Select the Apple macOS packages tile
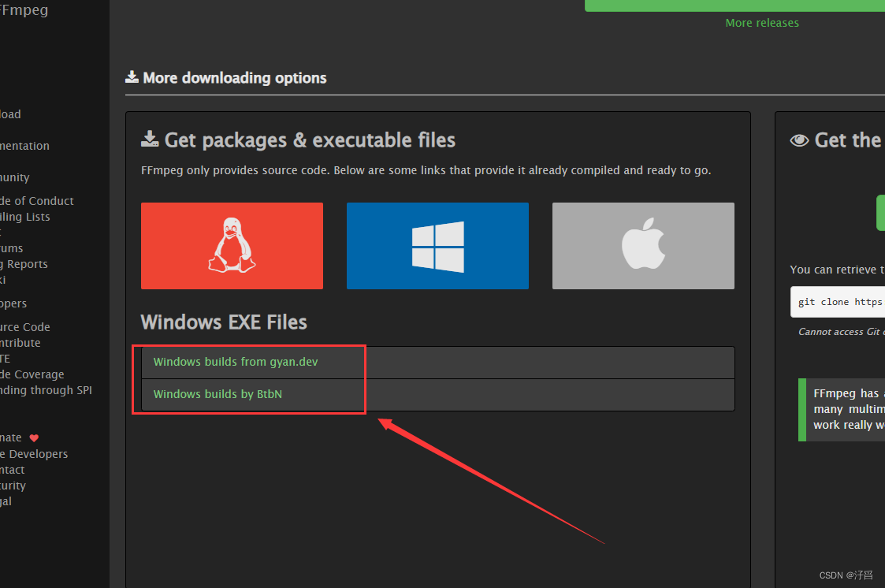 coord(643,246)
